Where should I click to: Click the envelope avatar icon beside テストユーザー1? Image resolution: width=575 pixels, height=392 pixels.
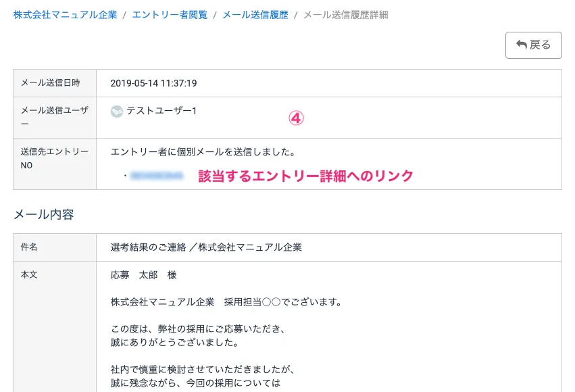click(117, 111)
